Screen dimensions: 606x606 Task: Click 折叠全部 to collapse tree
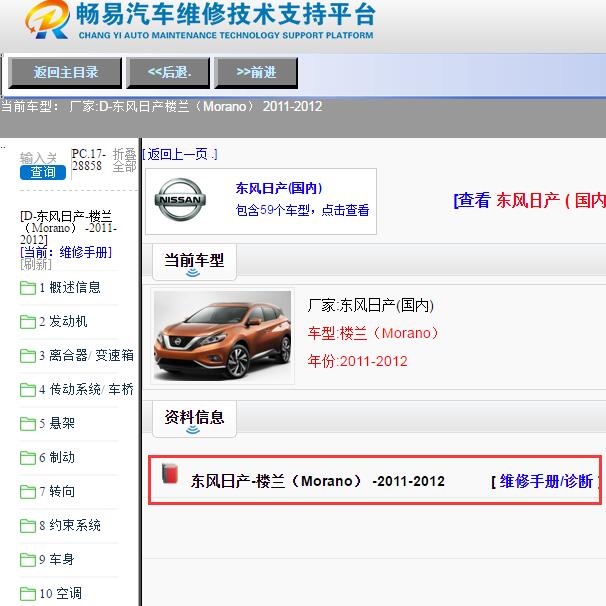tap(124, 160)
